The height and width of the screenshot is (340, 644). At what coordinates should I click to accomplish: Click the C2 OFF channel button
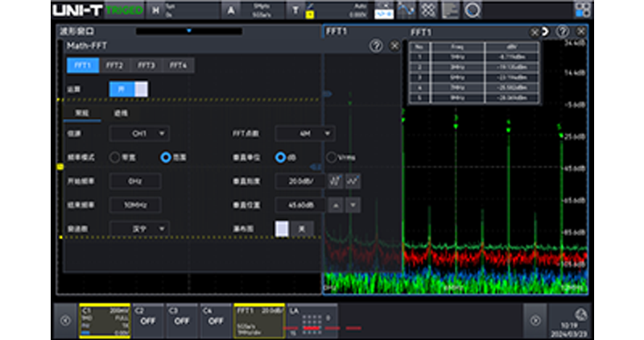point(147,319)
